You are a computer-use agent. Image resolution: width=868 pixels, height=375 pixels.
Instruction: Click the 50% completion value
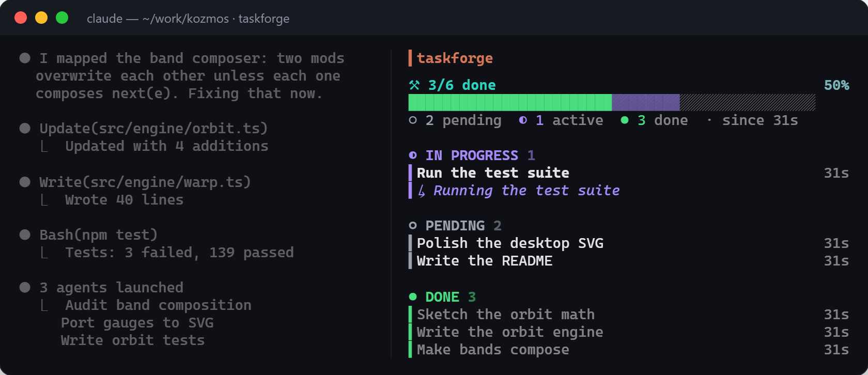[836, 85]
